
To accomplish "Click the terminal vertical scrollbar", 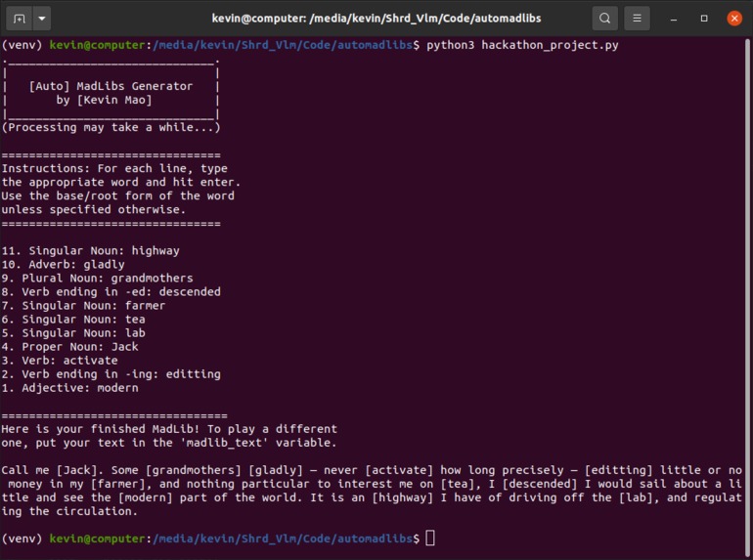I will tap(747, 297).
